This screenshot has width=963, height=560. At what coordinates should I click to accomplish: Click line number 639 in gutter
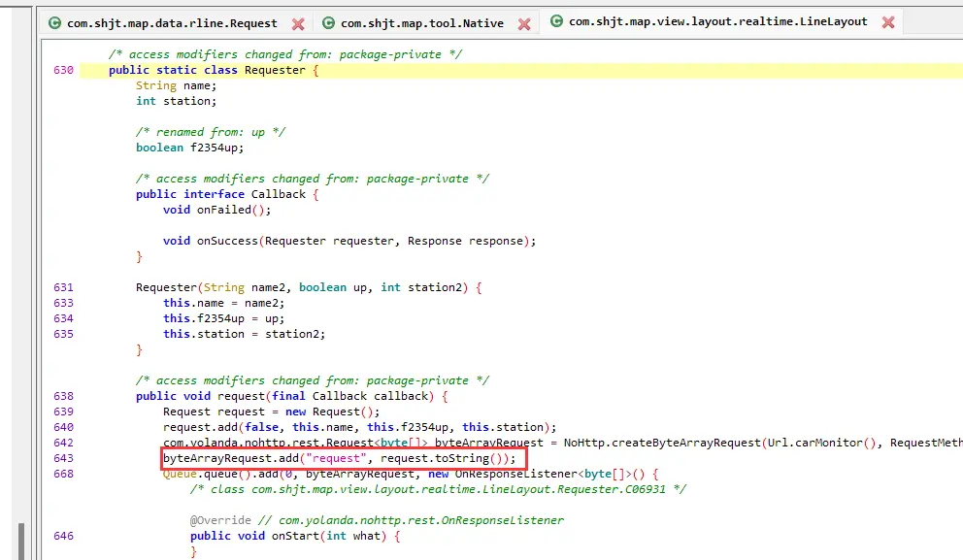click(x=63, y=412)
